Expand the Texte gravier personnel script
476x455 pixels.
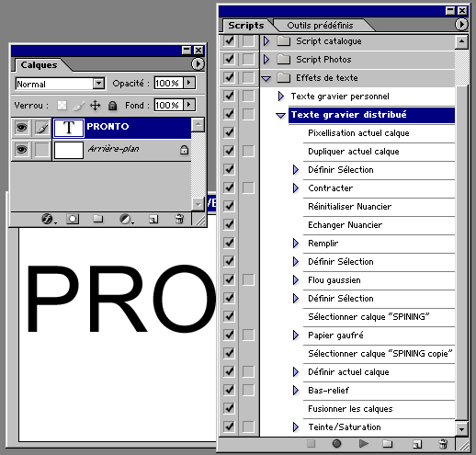tap(280, 97)
